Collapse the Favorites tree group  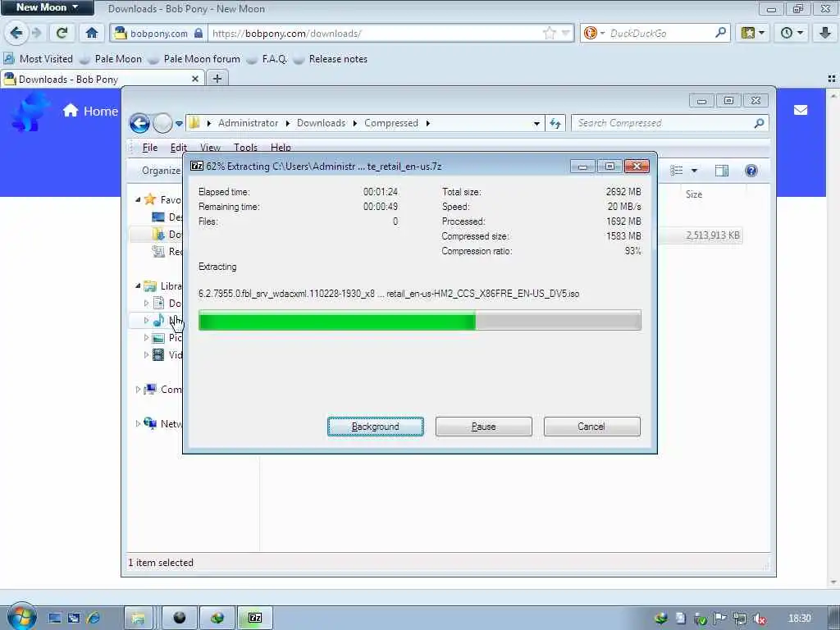[x=138, y=199]
